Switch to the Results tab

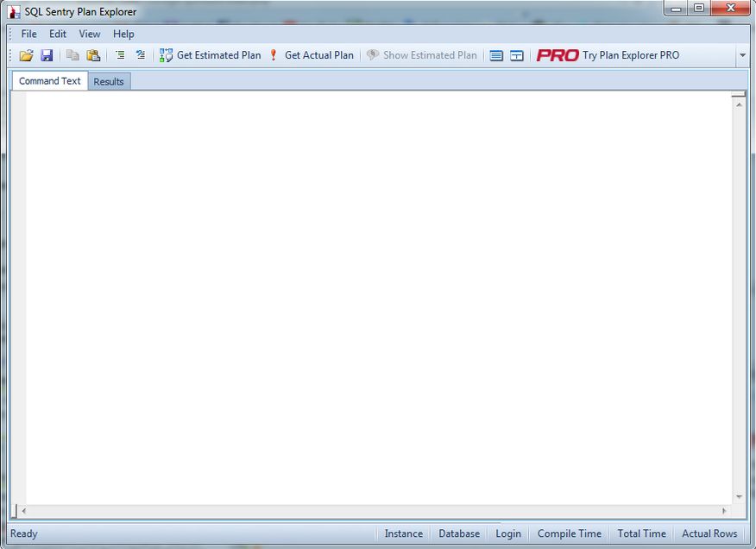(x=109, y=81)
